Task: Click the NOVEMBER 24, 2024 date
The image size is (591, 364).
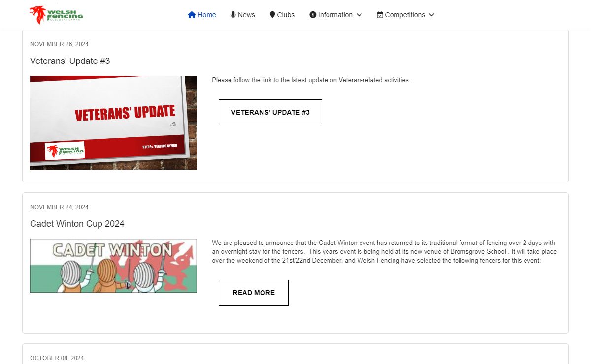Action: coord(59,207)
